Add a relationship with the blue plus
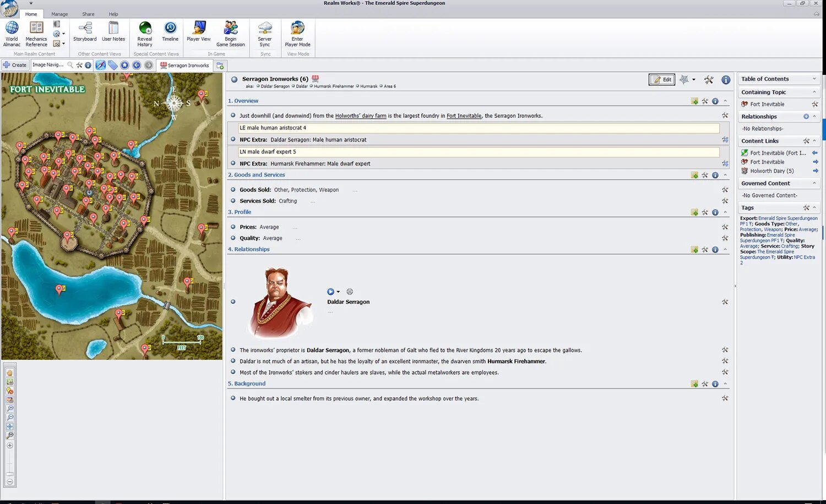The height and width of the screenshot is (504, 826). tap(806, 117)
